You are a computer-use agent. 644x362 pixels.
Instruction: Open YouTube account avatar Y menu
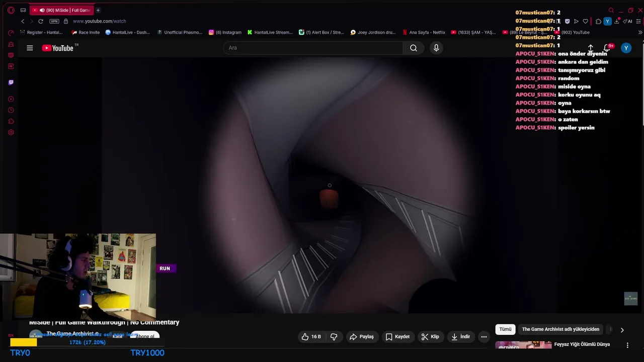pos(626,48)
